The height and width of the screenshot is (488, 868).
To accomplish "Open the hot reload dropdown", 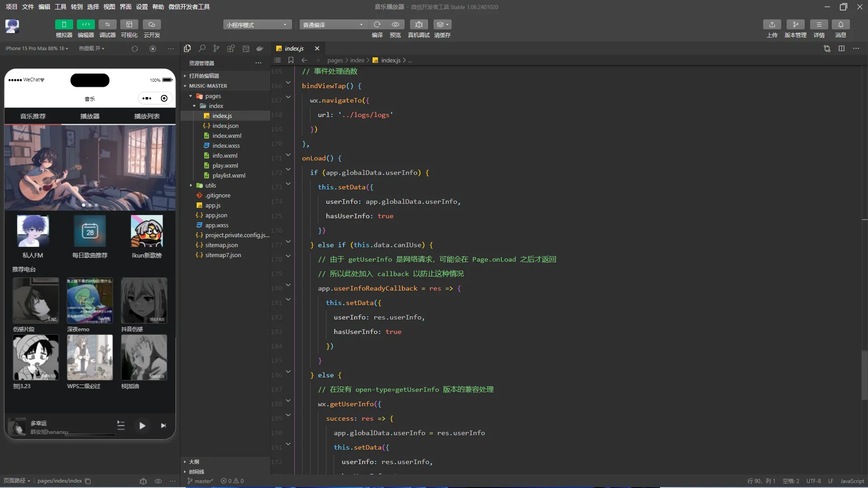I will tap(91, 48).
